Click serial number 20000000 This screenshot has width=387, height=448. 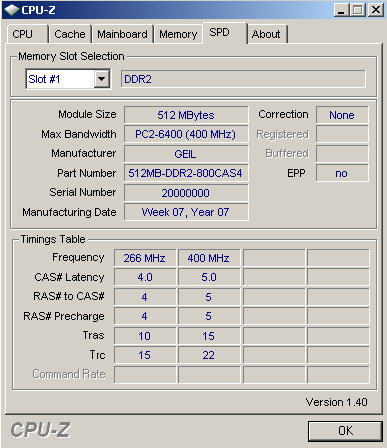(186, 193)
